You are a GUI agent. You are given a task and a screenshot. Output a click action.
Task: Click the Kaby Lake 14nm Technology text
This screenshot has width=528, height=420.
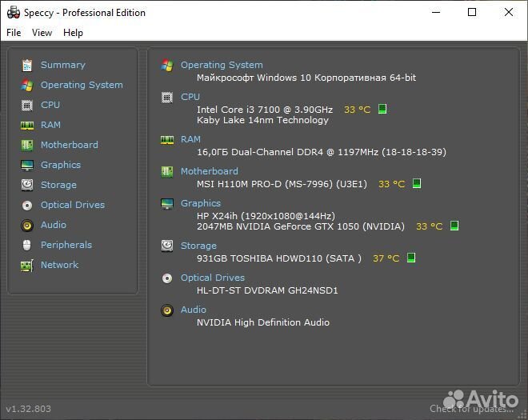pyautogui.click(x=262, y=120)
